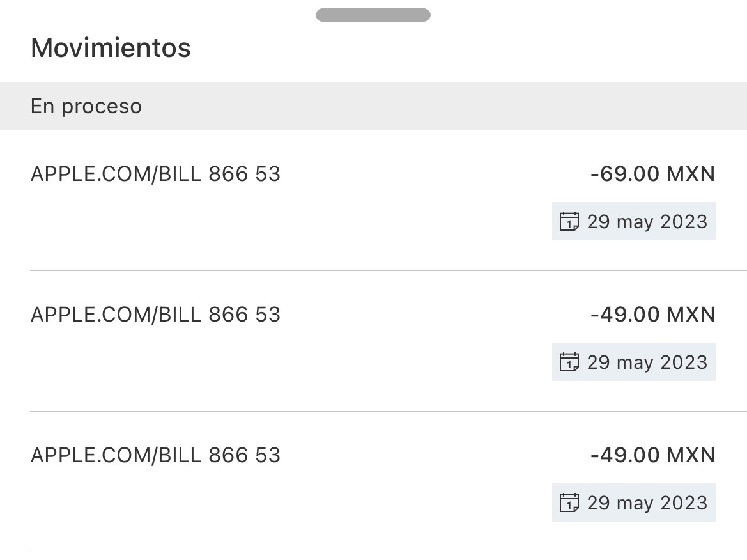The image size is (747, 560).
Task: Tap the gray drag handle at the top
Action: [x=373, y=15]
